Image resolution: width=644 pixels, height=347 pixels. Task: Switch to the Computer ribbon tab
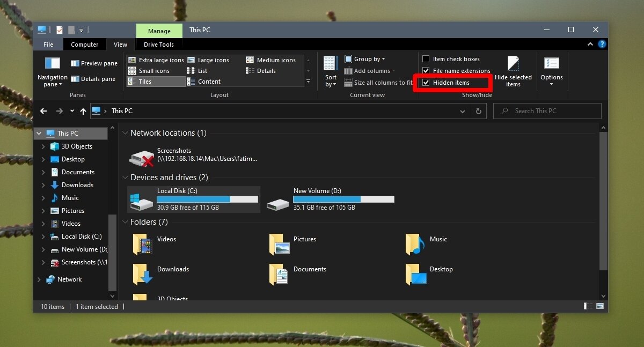[x=84, y=45]
